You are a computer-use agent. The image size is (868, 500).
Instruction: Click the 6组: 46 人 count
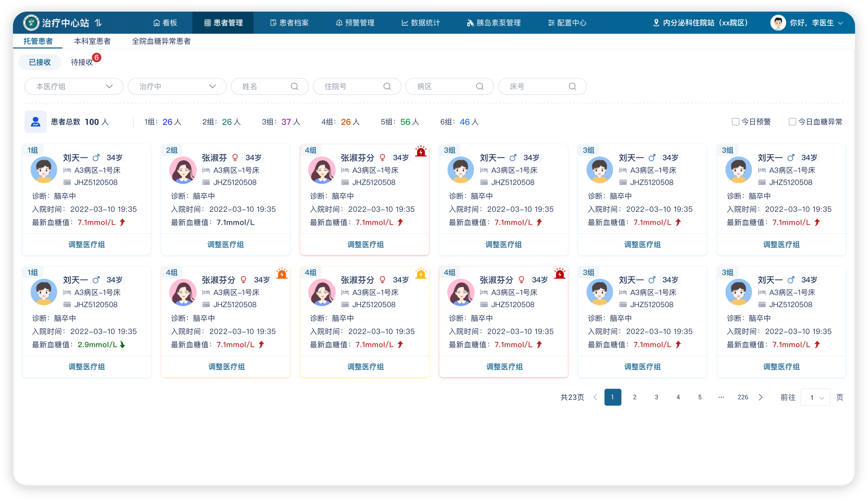coord(459,122)
